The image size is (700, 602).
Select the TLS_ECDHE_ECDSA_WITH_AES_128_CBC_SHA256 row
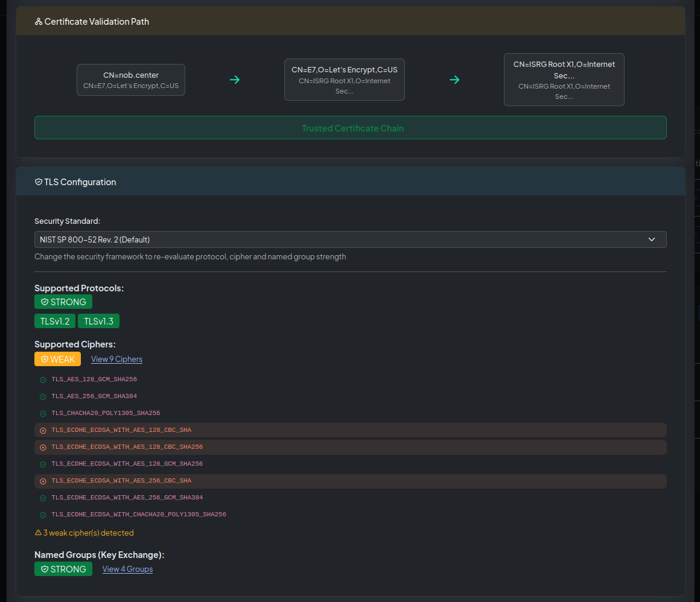(351, 447)
